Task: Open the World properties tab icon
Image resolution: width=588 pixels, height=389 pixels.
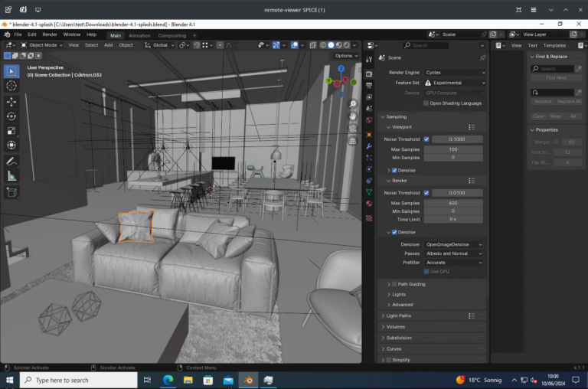Action: point(369,120)
